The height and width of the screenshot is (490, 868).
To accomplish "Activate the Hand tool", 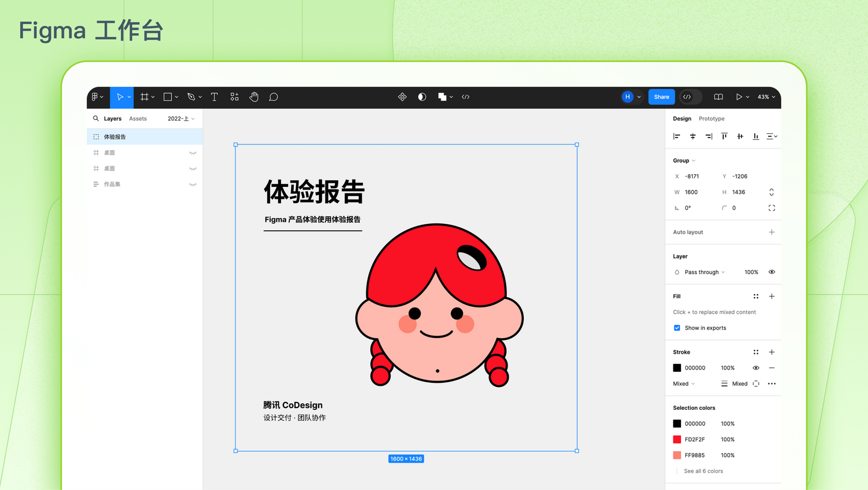I will coord(254,96).
